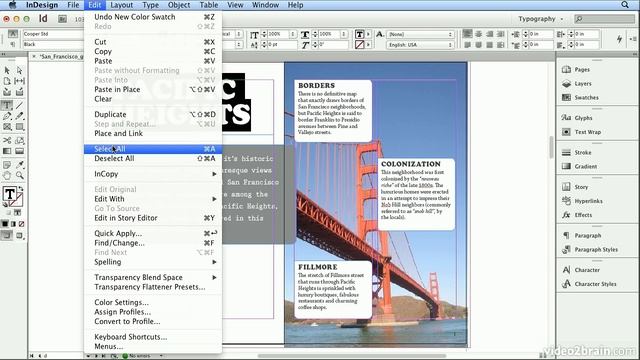Expand the Edit With submenu
Screen dimensions: 640x360
(x=153, y=199)
